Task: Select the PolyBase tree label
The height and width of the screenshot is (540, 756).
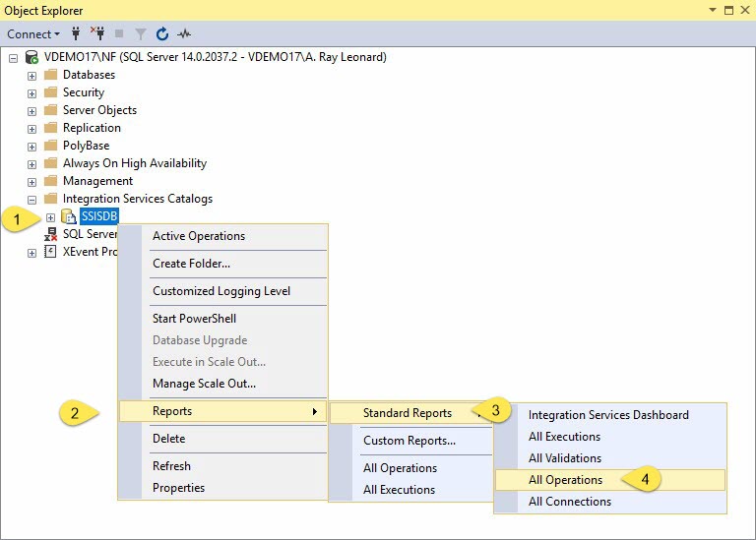Action: pyautogui.click(x=86, y=146)
